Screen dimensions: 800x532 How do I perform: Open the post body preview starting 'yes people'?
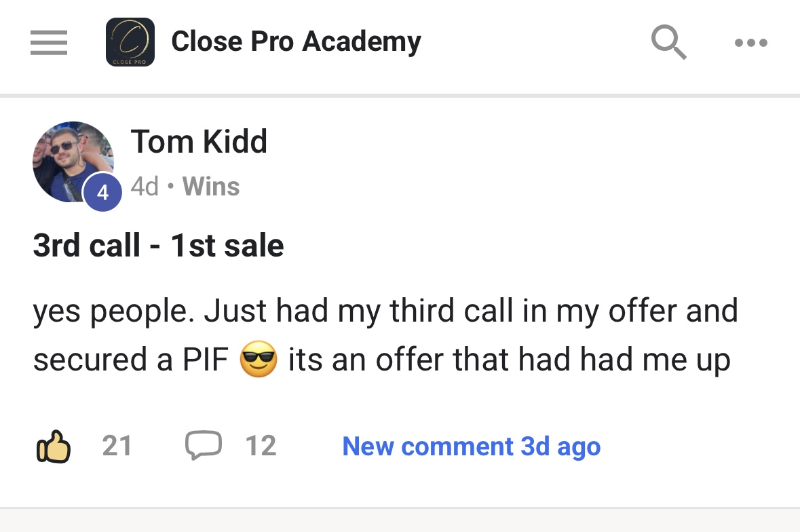[385, 311]
